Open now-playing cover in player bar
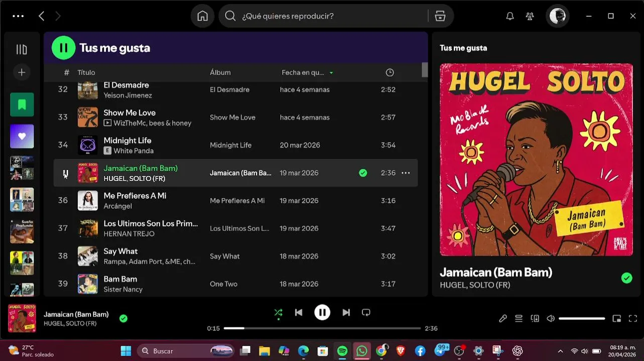Screen dimensions: 644x361 [22, 318]
